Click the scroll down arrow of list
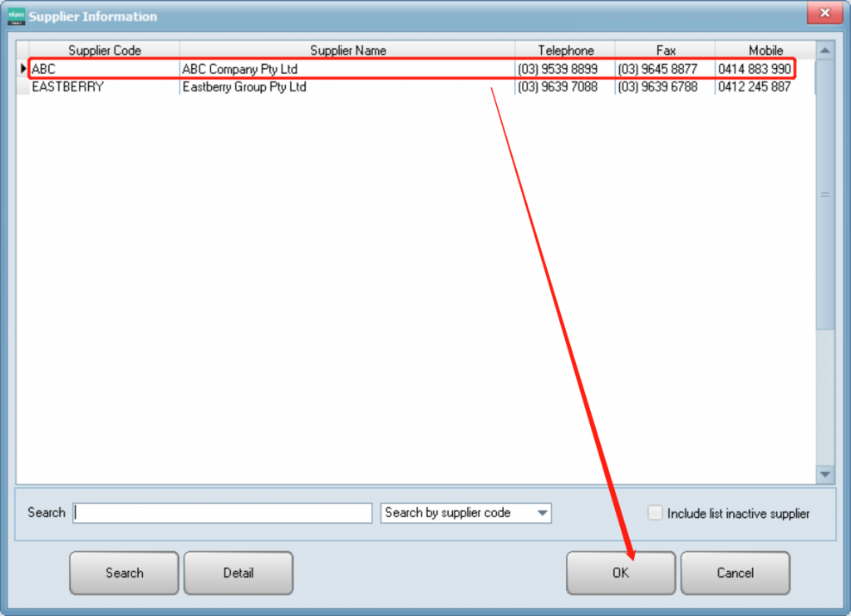 824,474
